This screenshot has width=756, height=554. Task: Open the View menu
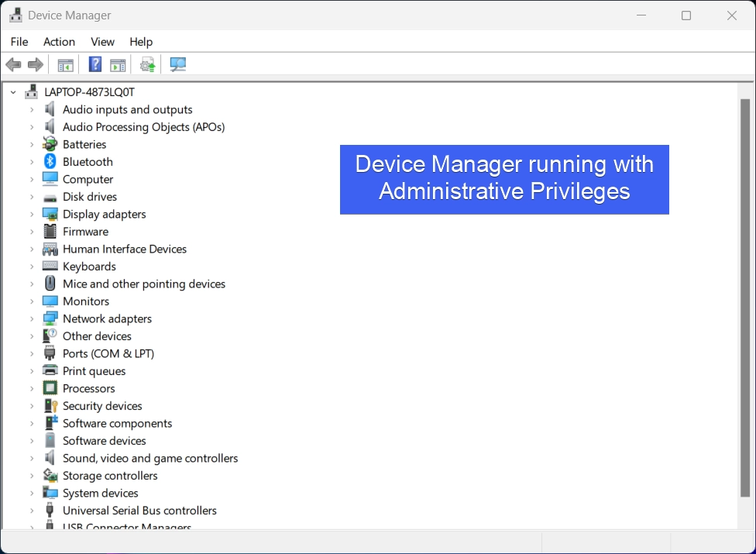click(103, 42)
